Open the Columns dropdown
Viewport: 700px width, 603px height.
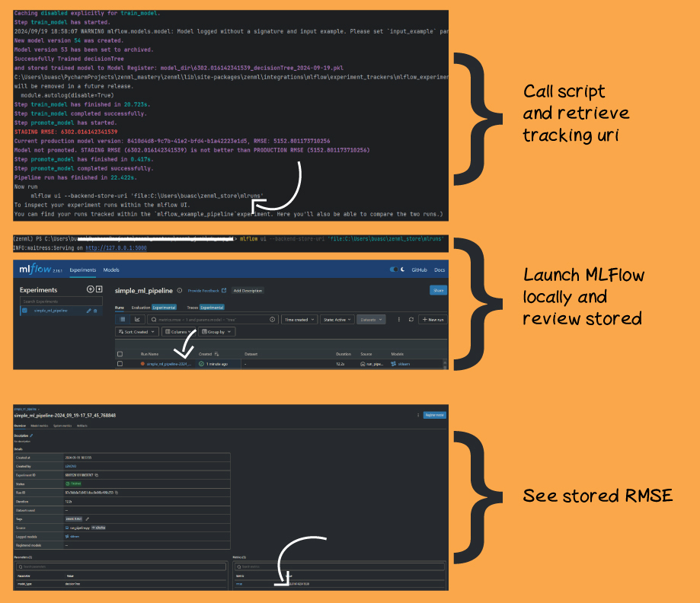click(x=178, y=332)
